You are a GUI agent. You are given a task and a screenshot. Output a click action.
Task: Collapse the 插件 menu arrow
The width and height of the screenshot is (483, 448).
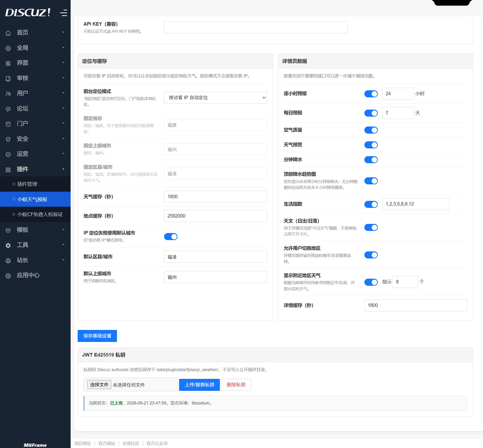(63, 169)
